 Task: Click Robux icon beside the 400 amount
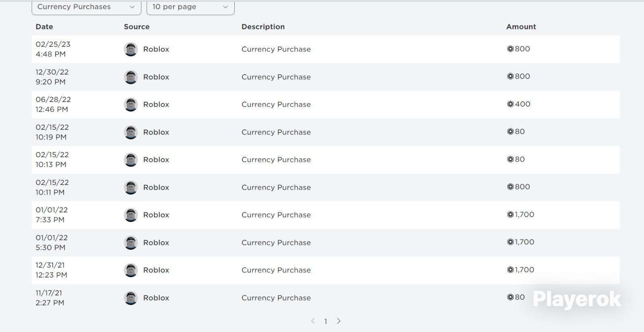click(x=510, y=104)
